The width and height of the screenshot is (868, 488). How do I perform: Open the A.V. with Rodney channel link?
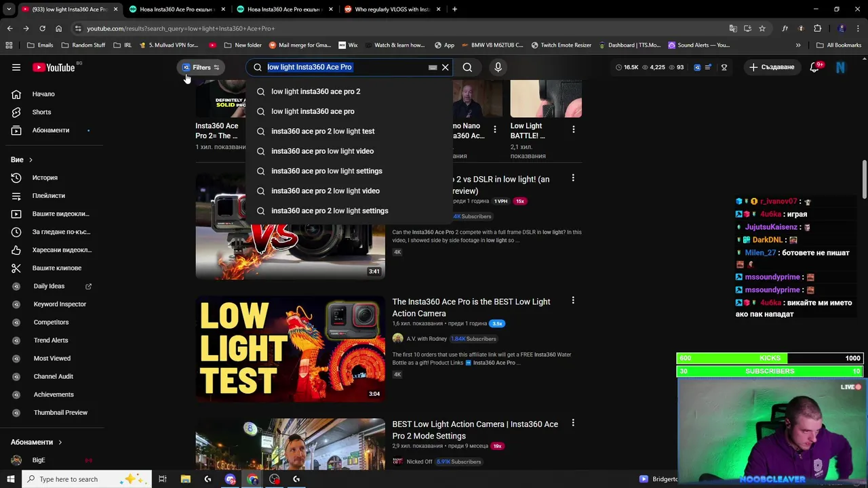pos(427,339)
